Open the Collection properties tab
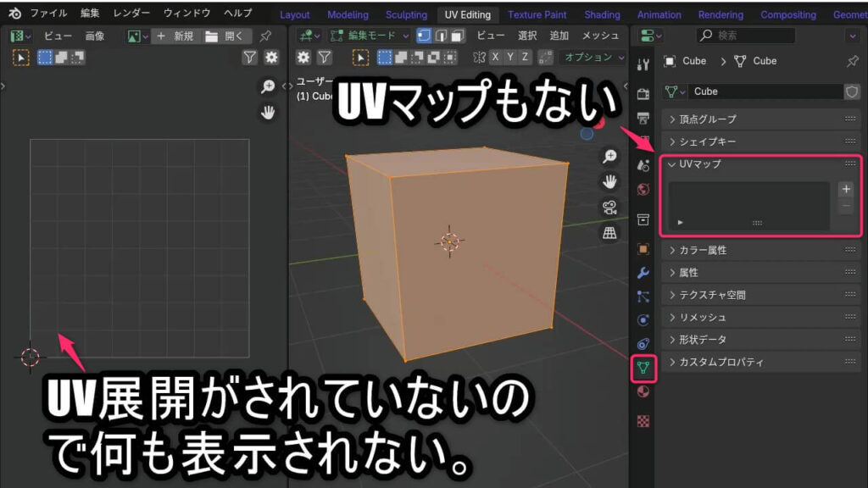The image size is (868, 488). click(x=643, y=219)
